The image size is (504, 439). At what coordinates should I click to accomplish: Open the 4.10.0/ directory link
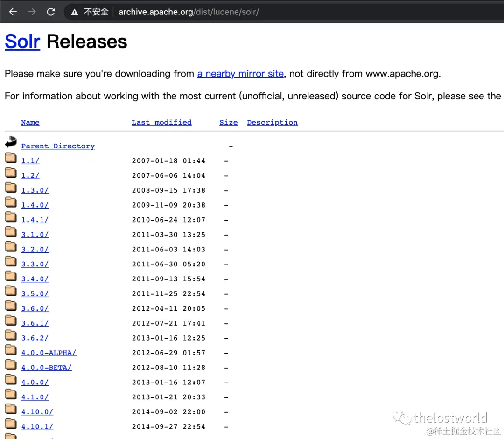point(37,412)
